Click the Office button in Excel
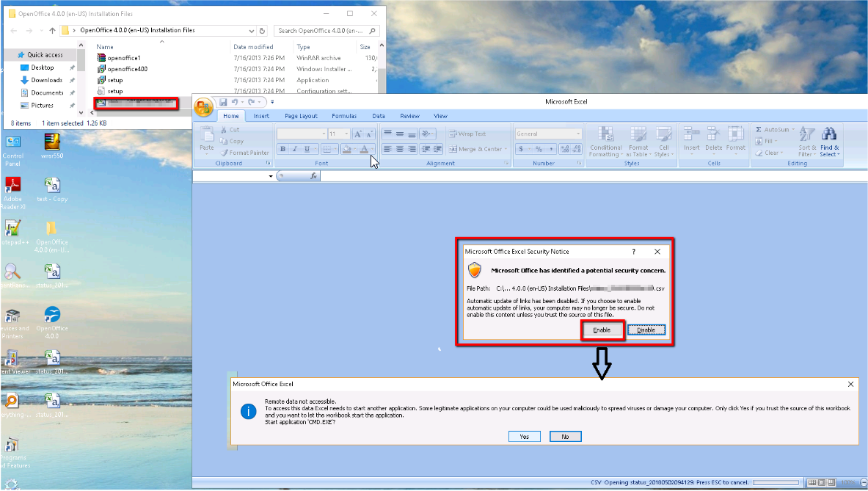This screenshot has height=491, width=868. pos(204,107)
